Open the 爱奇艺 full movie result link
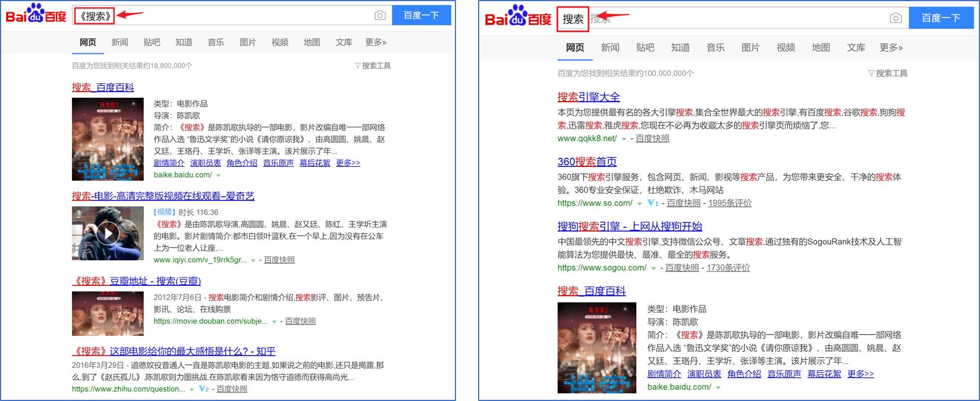Screen dimensions: 980x401 [163, 196]
